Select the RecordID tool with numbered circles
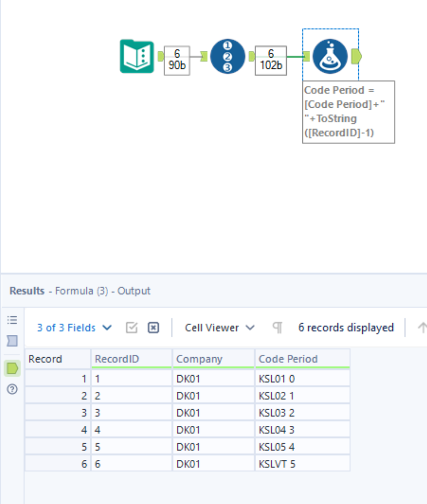The height and width of the screenshot is (504, 427). 228,56
